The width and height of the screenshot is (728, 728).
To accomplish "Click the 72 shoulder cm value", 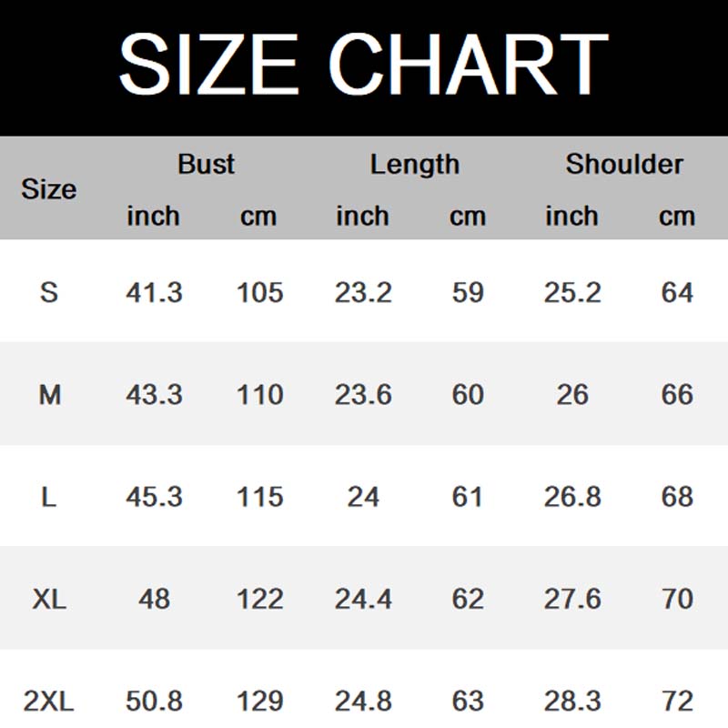I will point(677,702).
